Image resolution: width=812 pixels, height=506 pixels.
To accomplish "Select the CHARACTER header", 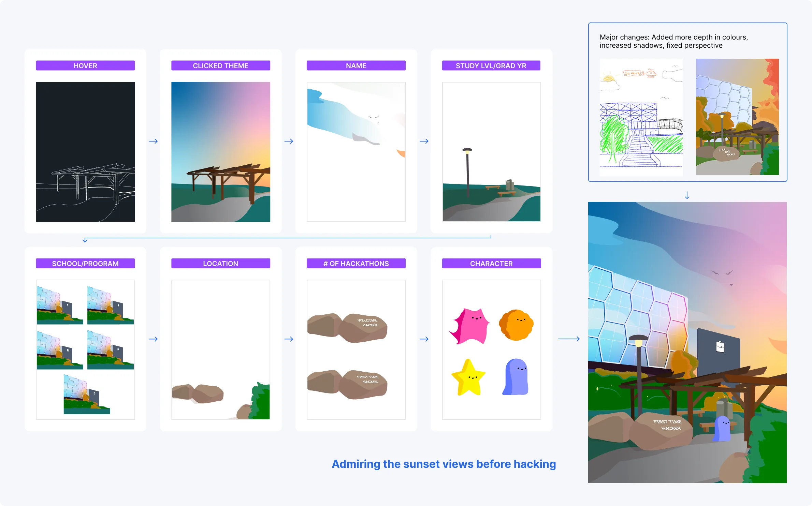I will 491,263.
